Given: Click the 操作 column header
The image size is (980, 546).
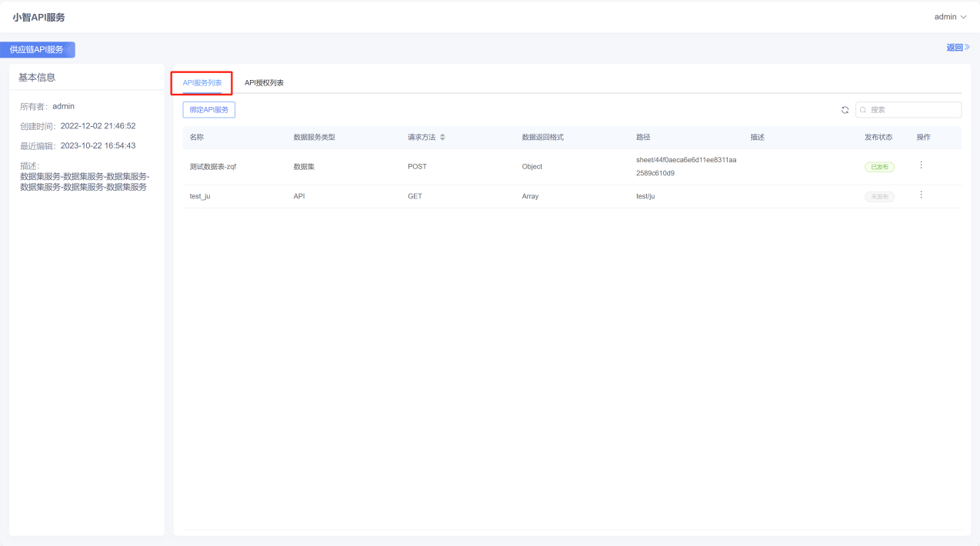Looking at the screenshot, I should pos(924,137).
